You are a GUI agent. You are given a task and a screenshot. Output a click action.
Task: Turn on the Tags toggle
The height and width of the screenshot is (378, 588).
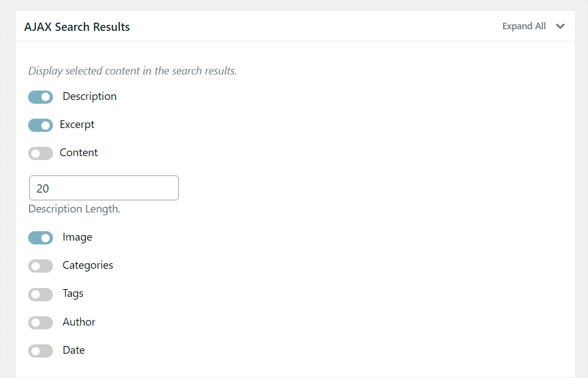40,294
